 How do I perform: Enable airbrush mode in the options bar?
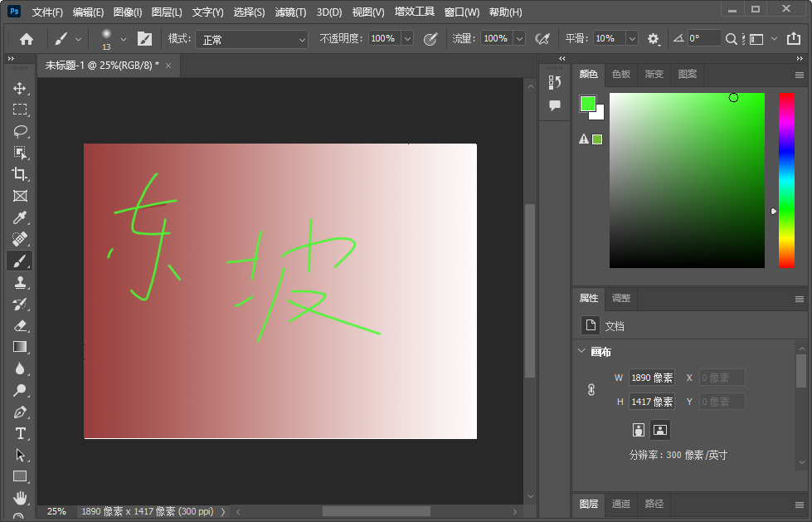click(542, 38)
